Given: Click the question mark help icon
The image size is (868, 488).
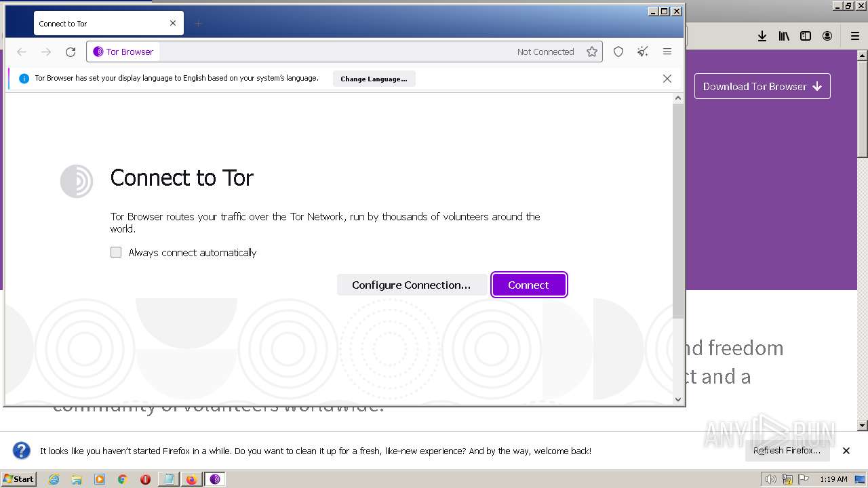Looking at the screenshot, I should click(x=22, y=451).
